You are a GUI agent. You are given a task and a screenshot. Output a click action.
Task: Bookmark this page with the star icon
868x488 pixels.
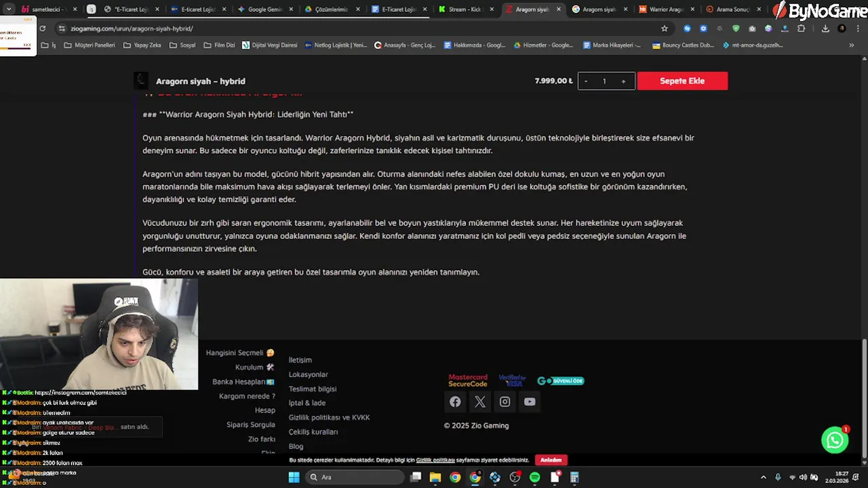[665, 28]
